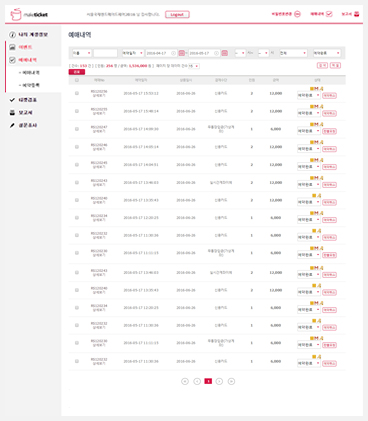Click yellow square icon in 15:53:12 row
Image resolution: width=368 pixels, height=421 pixels.
[x=312, y=89]
